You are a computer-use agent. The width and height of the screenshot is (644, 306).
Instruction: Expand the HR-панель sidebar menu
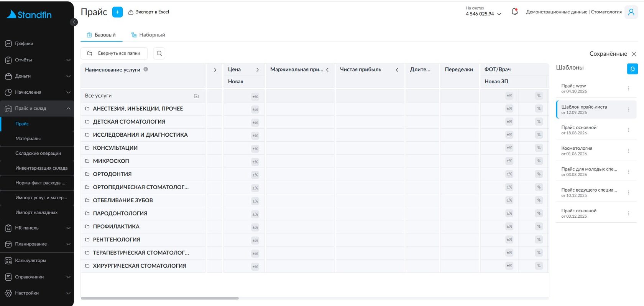pos(37,228)
